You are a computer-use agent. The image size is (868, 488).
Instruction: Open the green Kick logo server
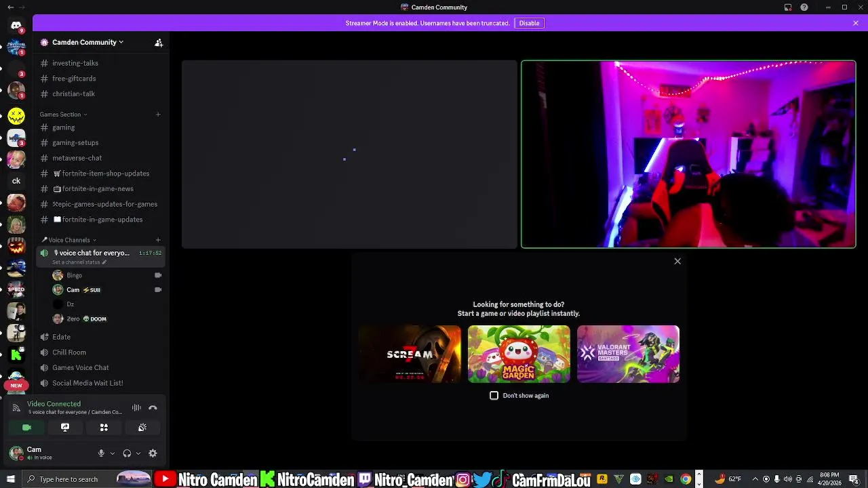[16, 354]
